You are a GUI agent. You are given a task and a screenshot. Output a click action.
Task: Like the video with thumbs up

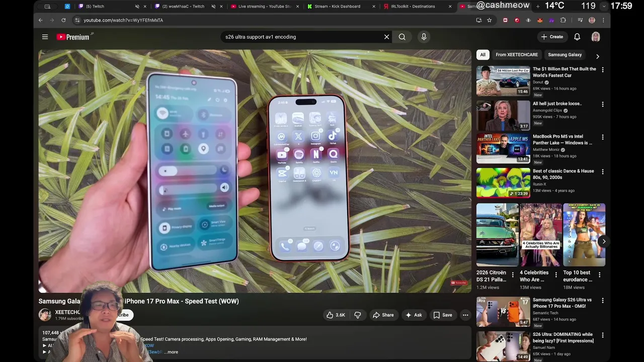(335, 315)
